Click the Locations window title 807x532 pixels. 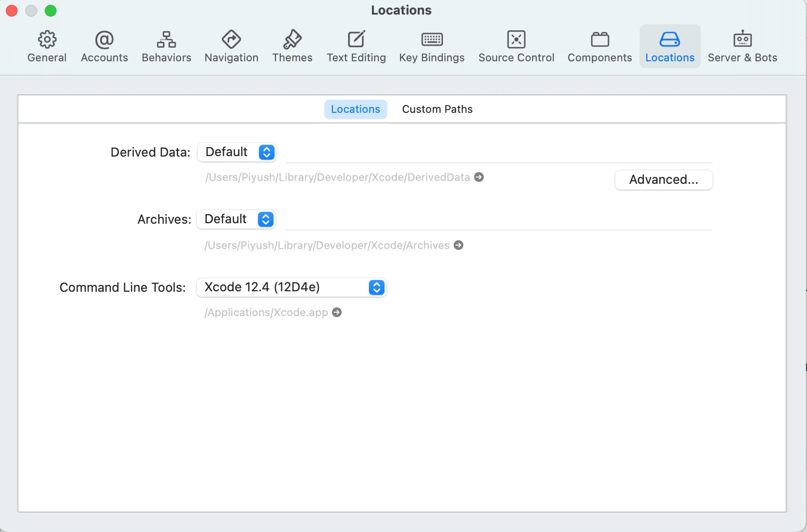click(x=401, y=10)
